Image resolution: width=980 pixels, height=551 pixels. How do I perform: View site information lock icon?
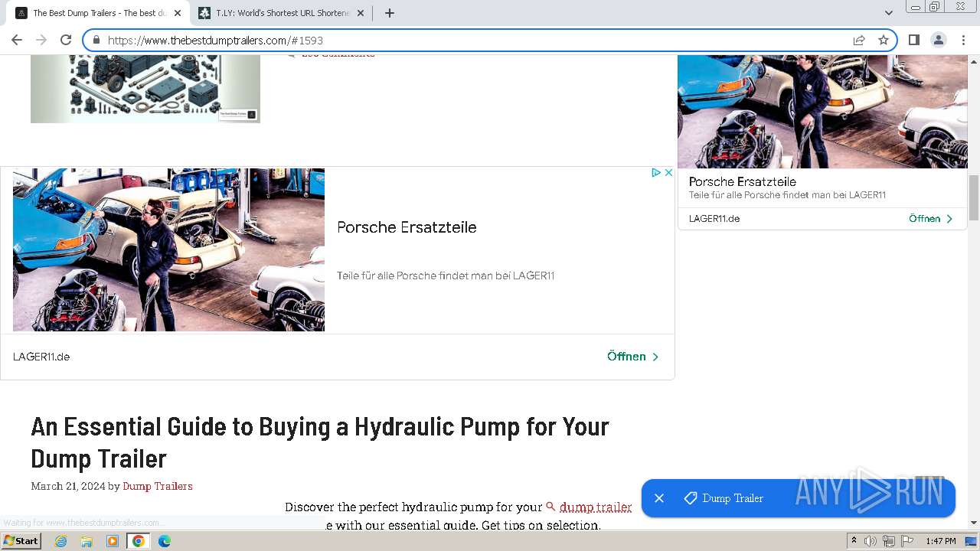coord(96,40)
